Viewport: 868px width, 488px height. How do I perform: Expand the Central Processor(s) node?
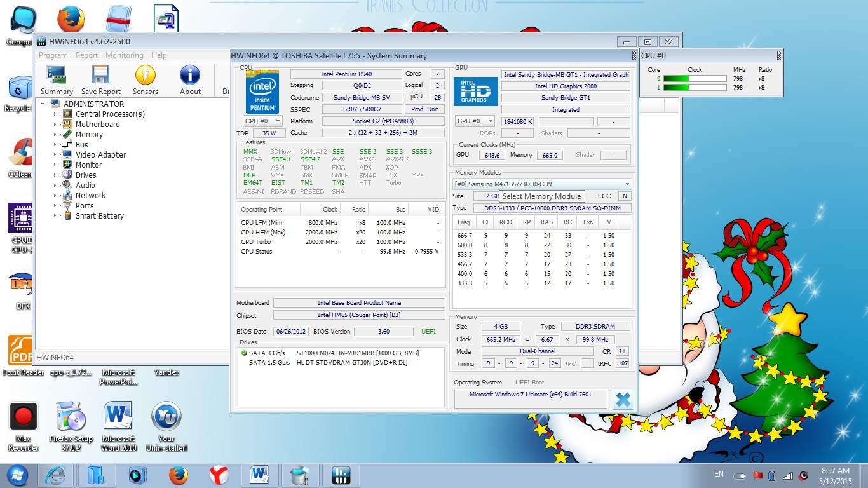(55, 114)
